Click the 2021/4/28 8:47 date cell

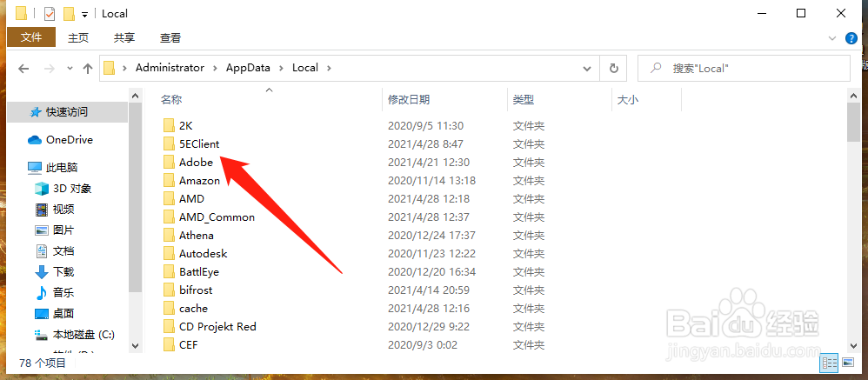(x=425, y=143)
